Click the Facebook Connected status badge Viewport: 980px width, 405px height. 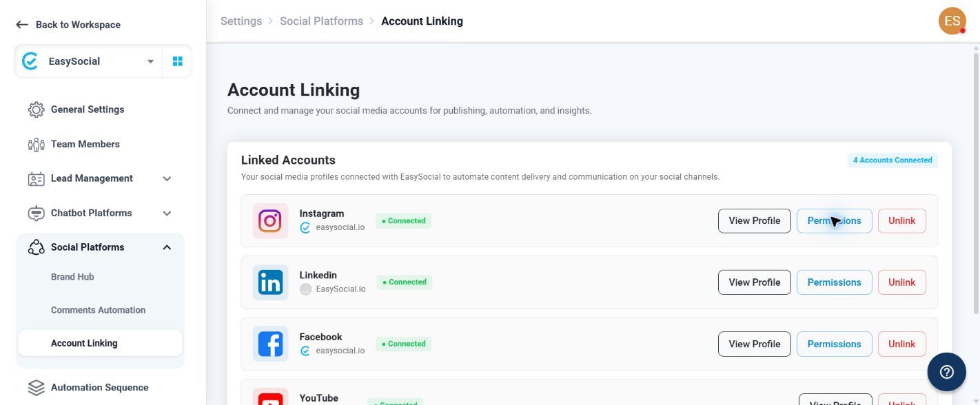tap(403, 344)
